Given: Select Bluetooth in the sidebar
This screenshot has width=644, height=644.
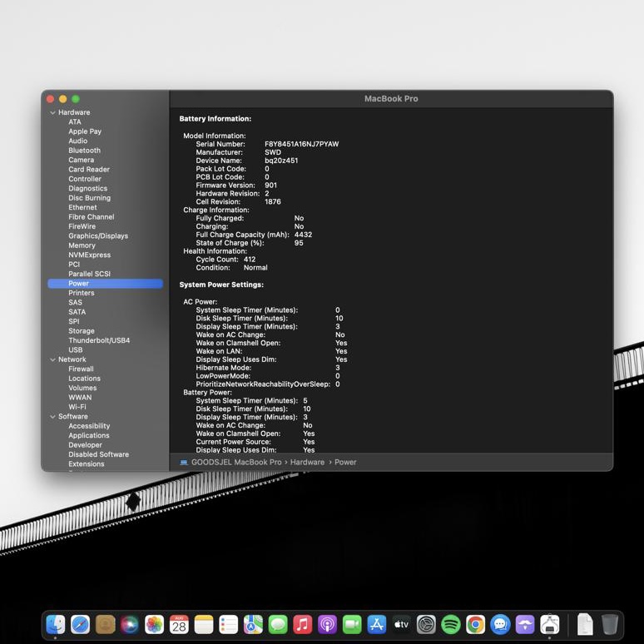Looking at the screenshot, I should (x=85, y=151).
